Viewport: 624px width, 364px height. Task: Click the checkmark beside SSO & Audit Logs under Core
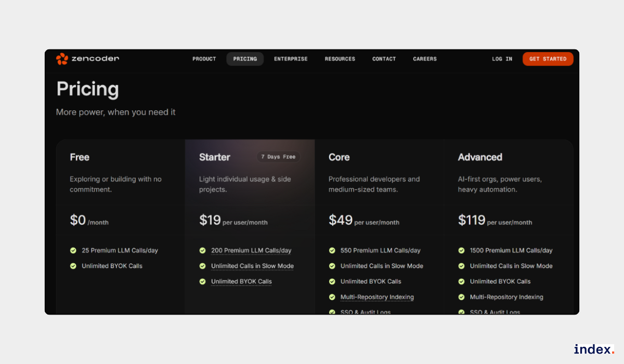click(x=332, y=311)
